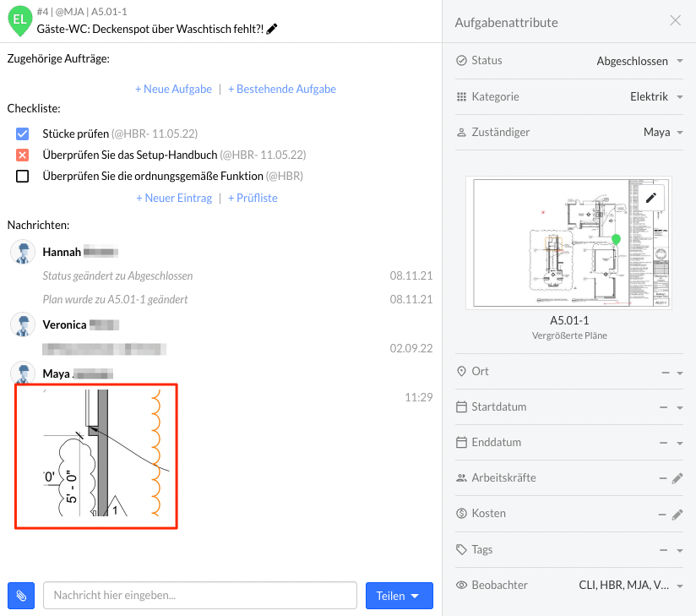The image size is (696, 616).
Task: Click the Status checkmark icon
Action: (462, 60)
